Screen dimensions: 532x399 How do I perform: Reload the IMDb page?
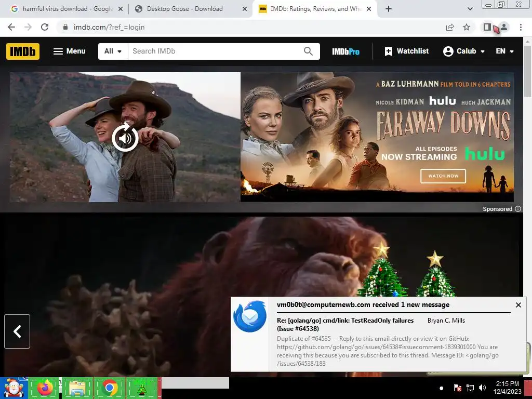pyautogui.click(x=45, y=27)
